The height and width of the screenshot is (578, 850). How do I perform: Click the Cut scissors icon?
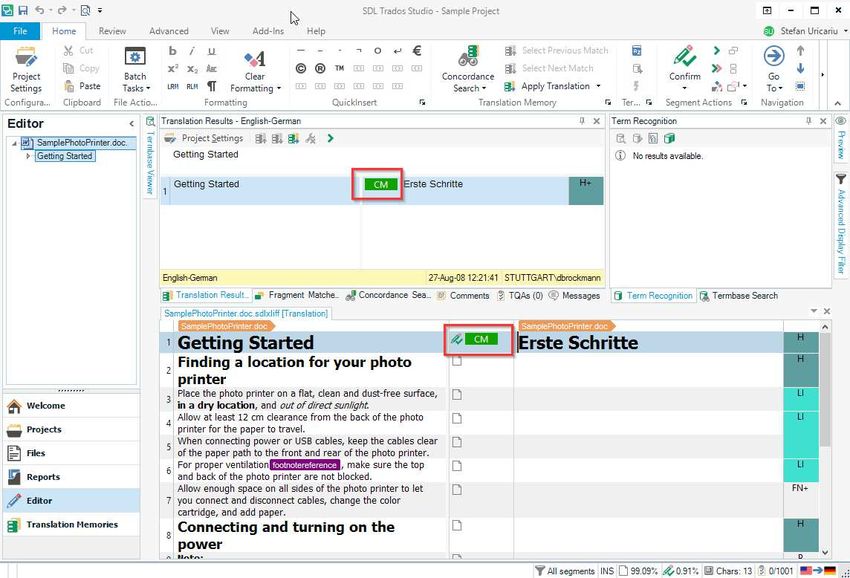(68, 50)
